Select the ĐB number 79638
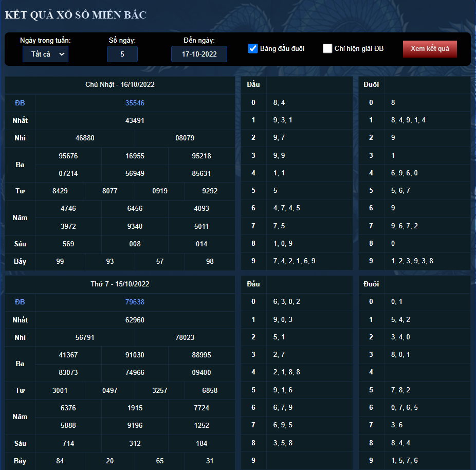The height and width of the screenshot is (470, 476). (135, 302)
